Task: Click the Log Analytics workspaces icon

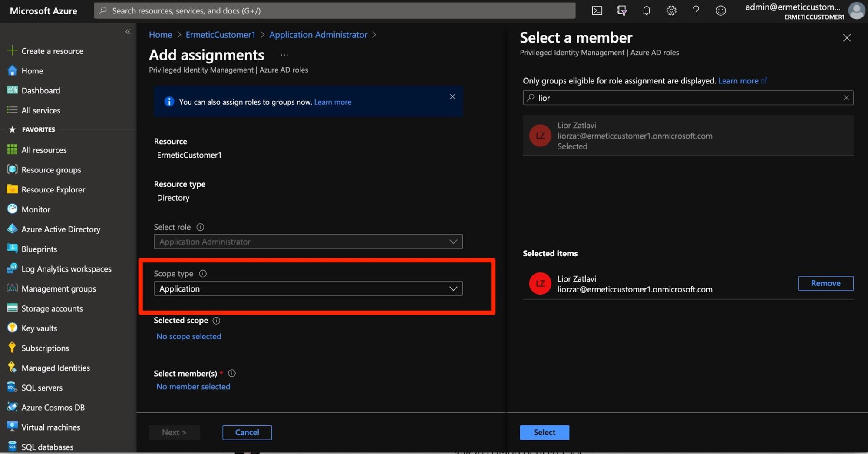Action: point(12,268)
